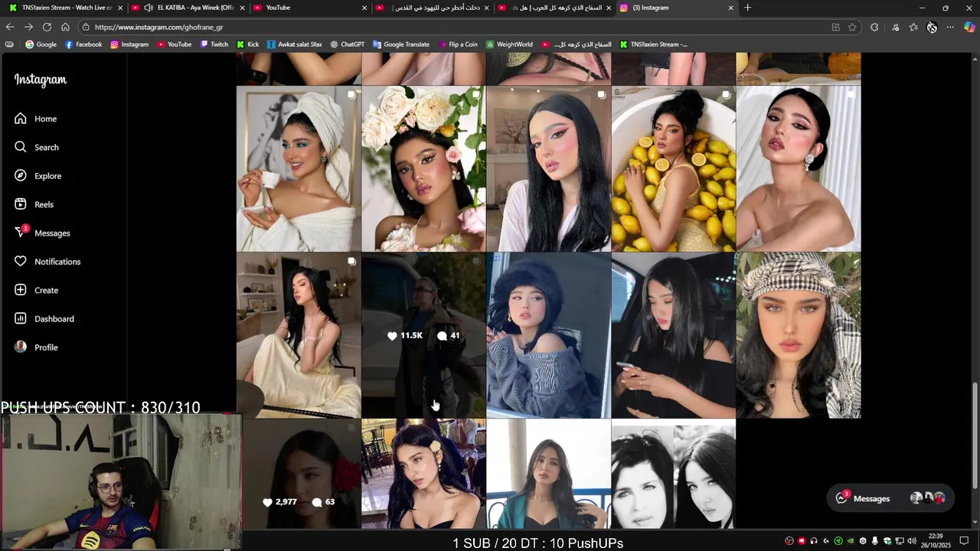Click Create in Instagram sidebar
The height and width of the screenshot is (551, 980).
click(36, 290)
